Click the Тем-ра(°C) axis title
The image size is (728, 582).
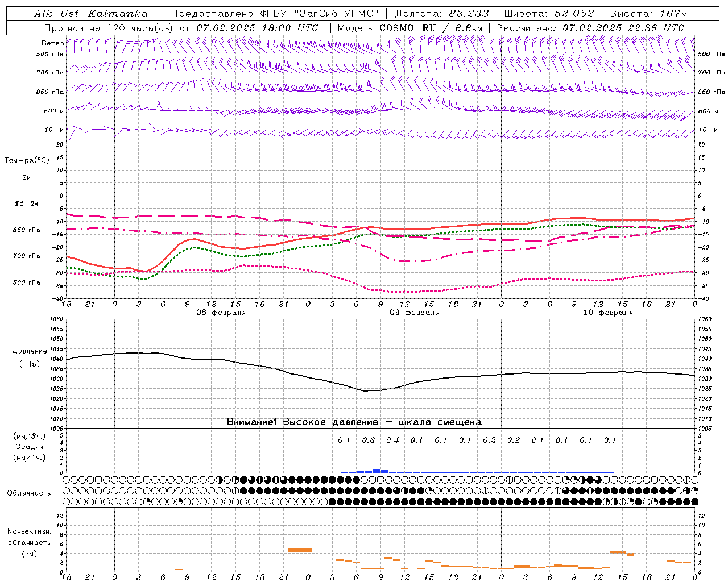point(27,161)
